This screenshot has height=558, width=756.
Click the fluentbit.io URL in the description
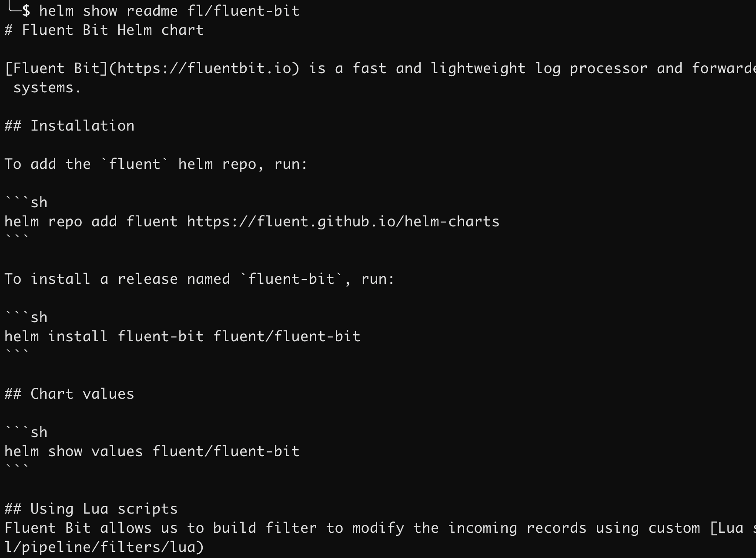[204, 69]
